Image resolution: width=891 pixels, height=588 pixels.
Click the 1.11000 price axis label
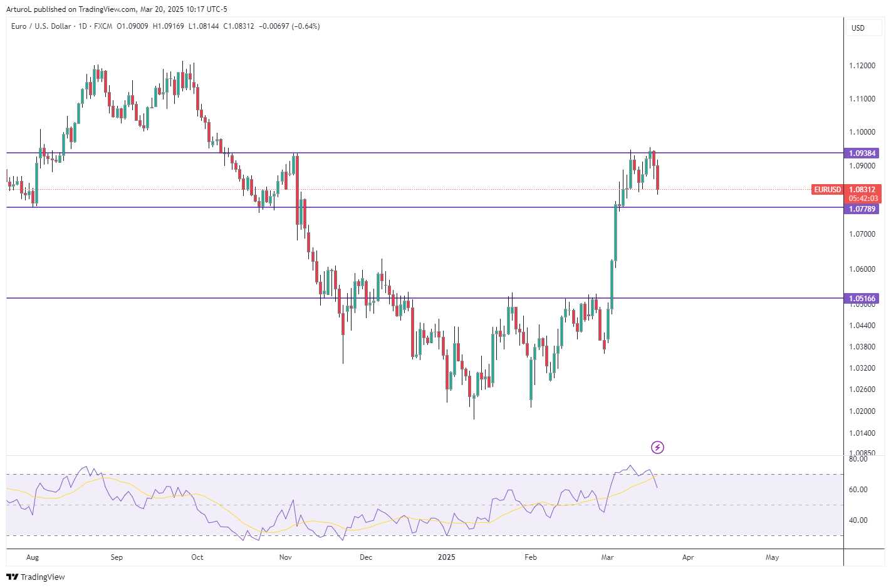click(x=862, y=99)
